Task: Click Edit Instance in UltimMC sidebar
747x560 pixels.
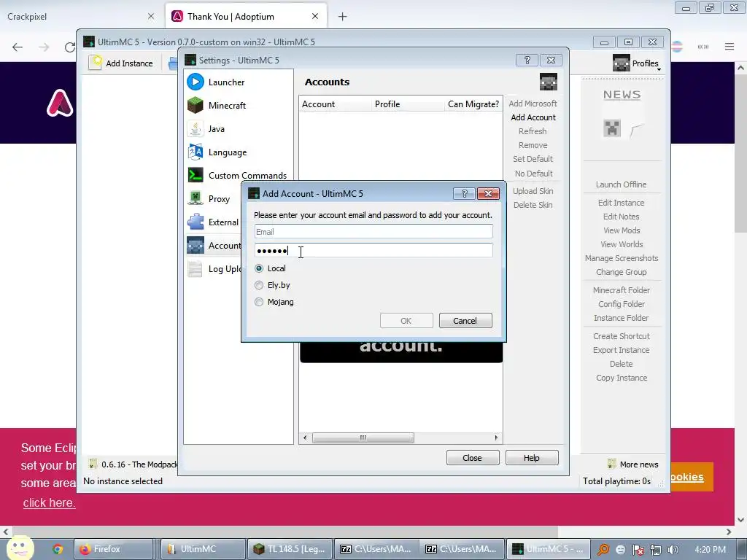Action: (622, 203)
